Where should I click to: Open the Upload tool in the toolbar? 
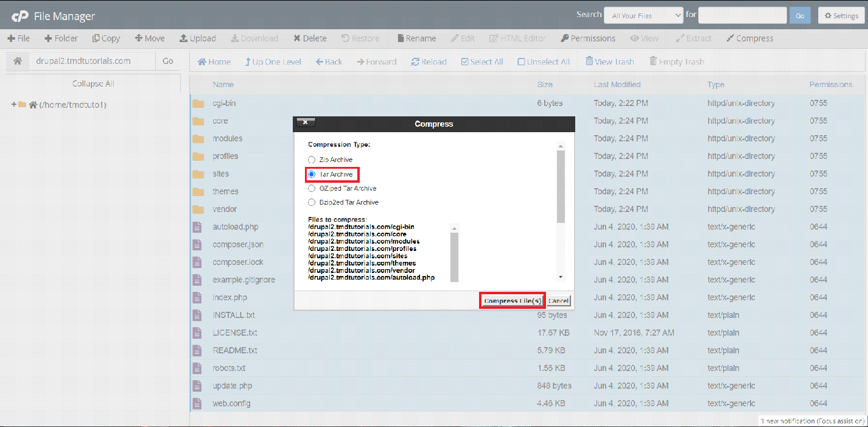tap(198, 38)
